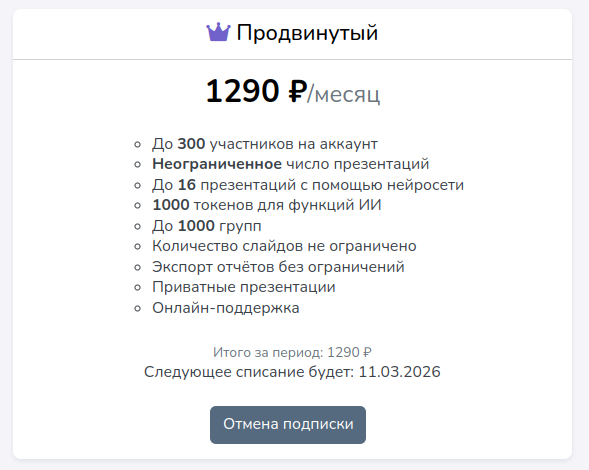The image size is (589, 470).
Task: Click the bullet marker beside Онлайн-поддержка
Action: (x=137, y=308)
